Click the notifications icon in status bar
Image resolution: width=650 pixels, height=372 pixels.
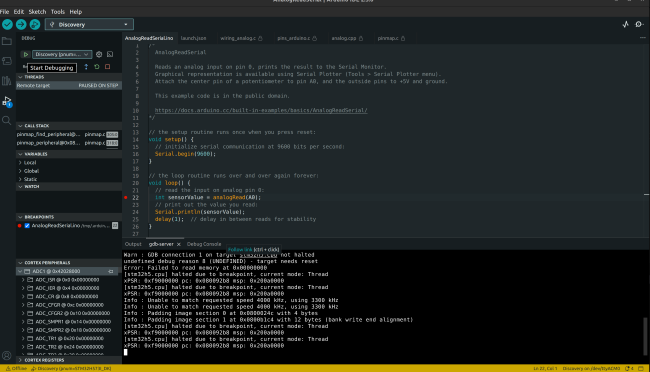pyautogui.click(x=629, y=368)
